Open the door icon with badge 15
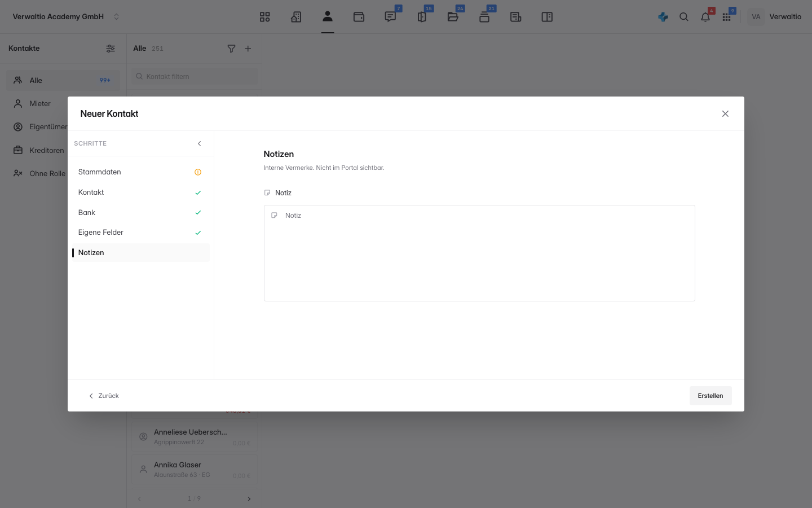812x508 pixels. [x=422, y=17]
